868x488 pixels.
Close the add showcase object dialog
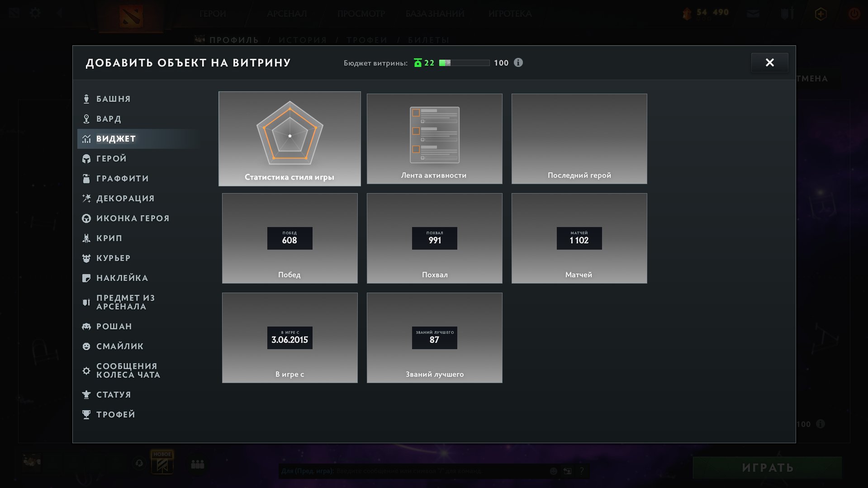(769, 62)
